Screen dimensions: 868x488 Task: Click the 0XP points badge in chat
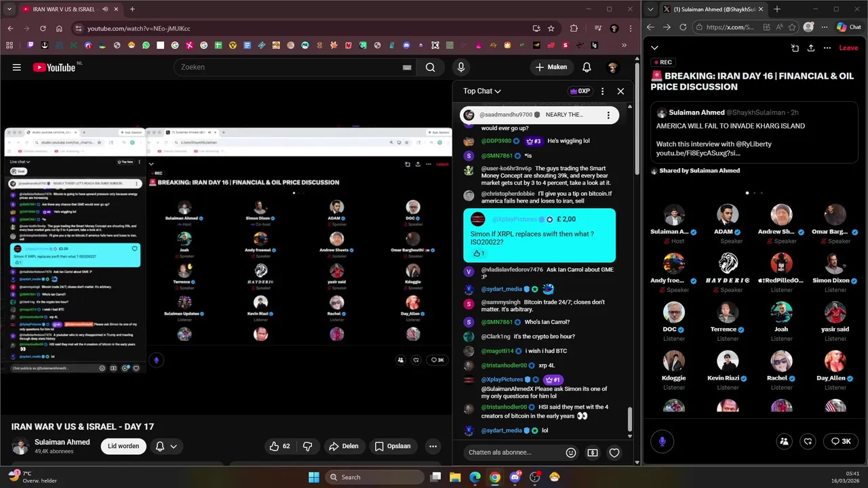pos(580,91)
